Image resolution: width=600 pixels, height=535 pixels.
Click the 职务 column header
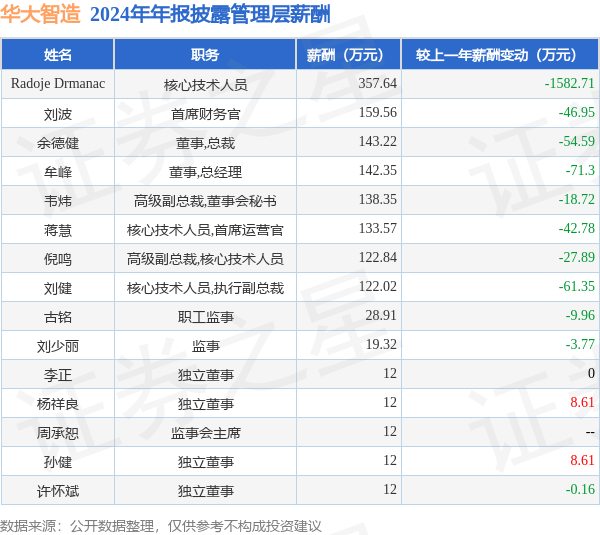[x=205, y=55]
